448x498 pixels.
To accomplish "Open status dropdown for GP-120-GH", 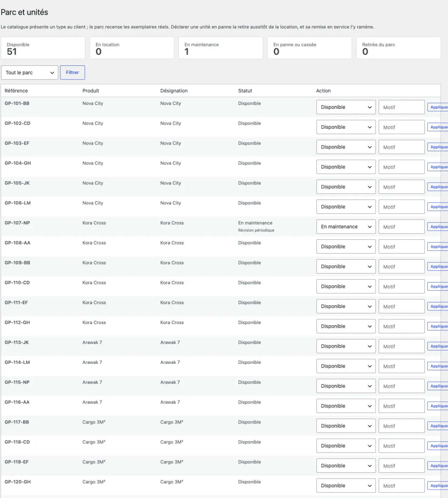I will [346, 486].
